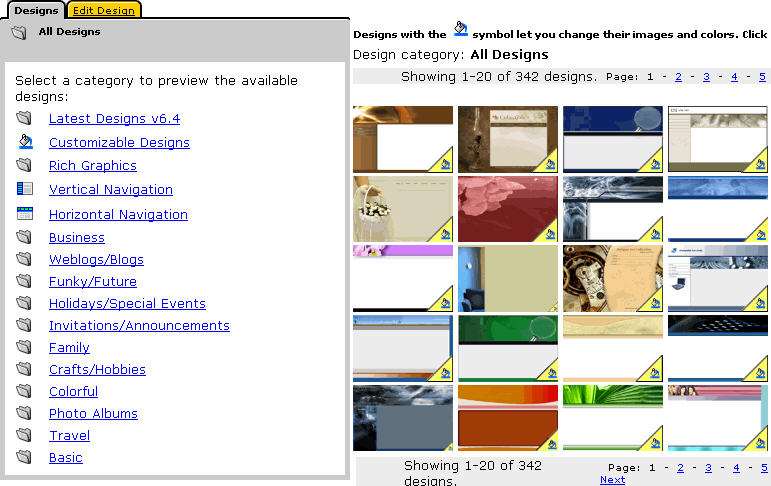Image resolution: width=771 pixels, height=486 pixels.
Task: Open Vertical Navigation category
Action: [x=111, y=189]
